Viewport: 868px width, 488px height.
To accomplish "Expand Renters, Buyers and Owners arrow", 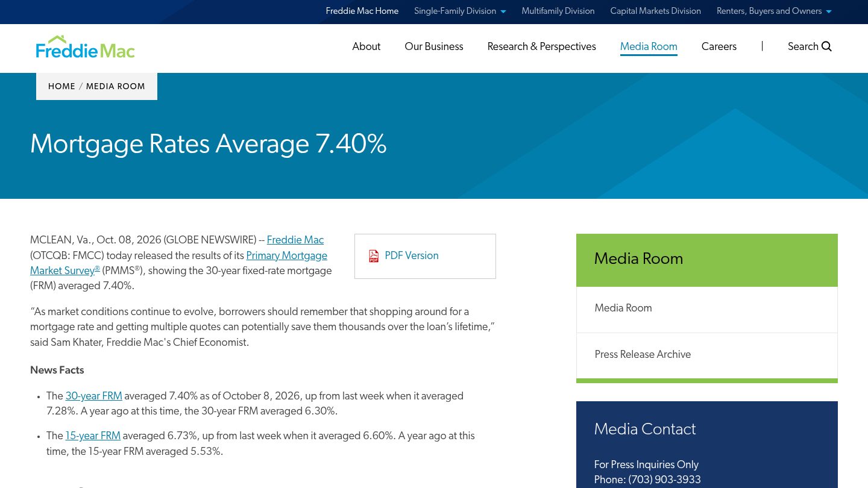I will click(829, 11).
